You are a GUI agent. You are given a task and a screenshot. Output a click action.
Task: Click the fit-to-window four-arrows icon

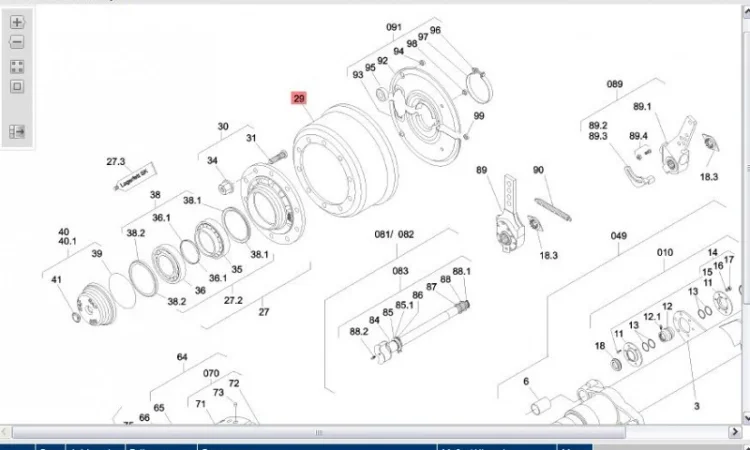[17, 67]
